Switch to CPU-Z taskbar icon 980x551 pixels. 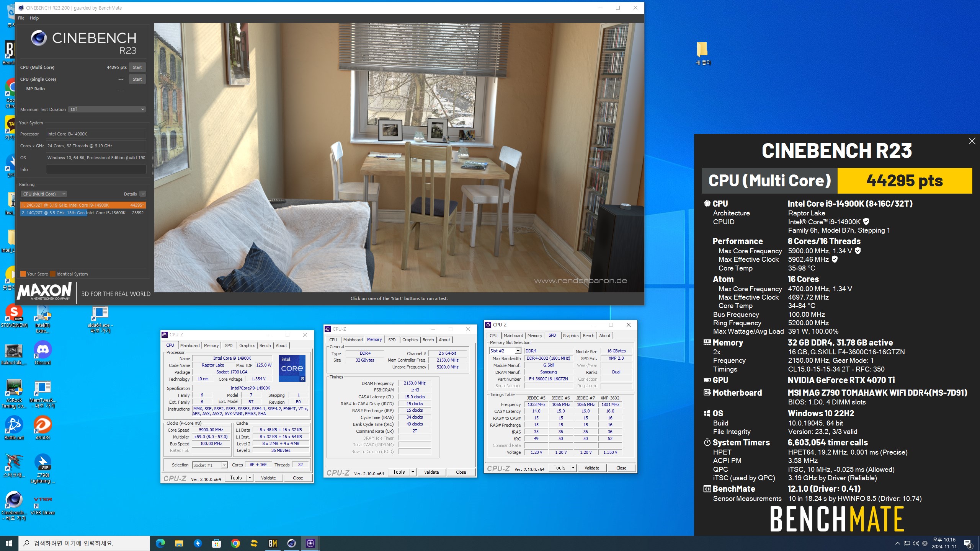point(310,543)
